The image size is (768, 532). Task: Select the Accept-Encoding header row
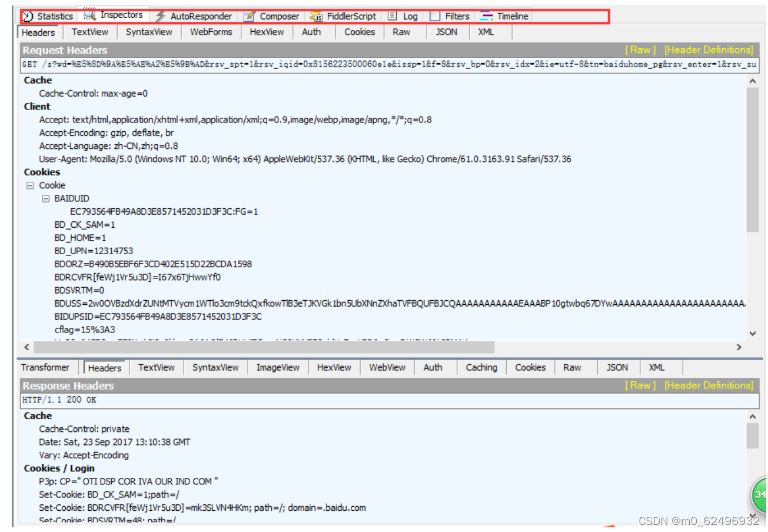tap(107, 133)
